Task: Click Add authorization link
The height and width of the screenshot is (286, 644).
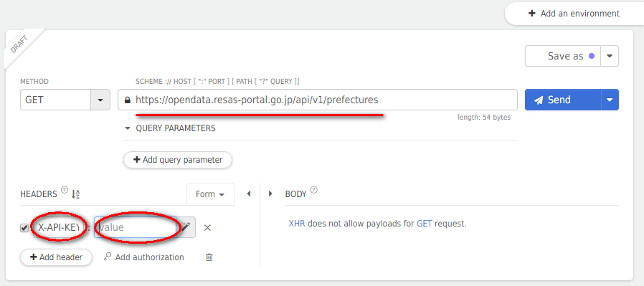Action: (x=143, y=257)
